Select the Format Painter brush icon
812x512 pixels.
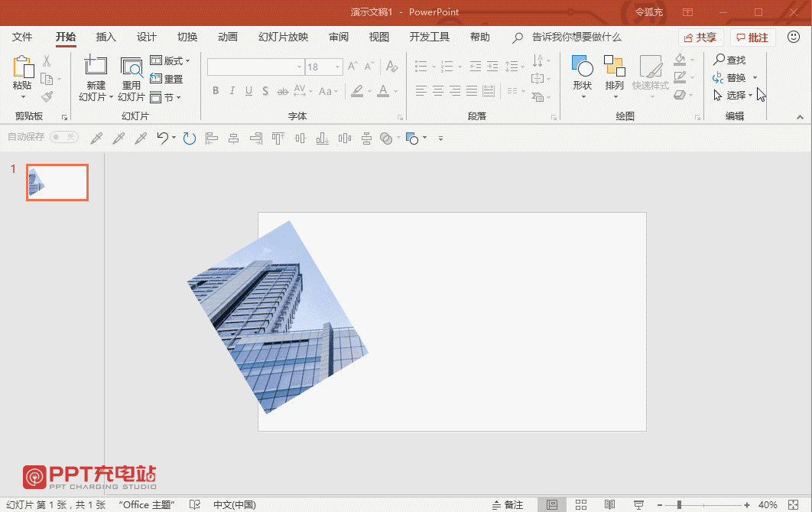[x=47, y=97]
